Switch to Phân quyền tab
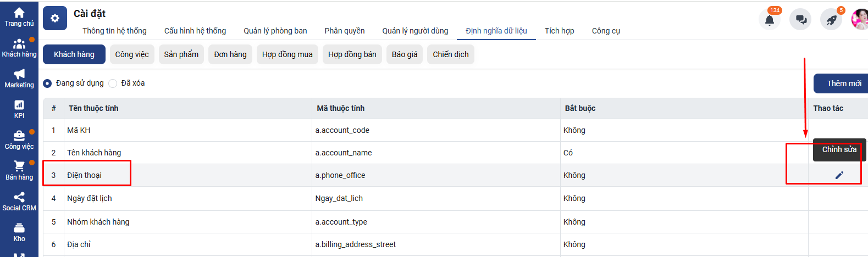Image resolution: width=868 pixels, height=257 pixels. (x=345, y=31)
